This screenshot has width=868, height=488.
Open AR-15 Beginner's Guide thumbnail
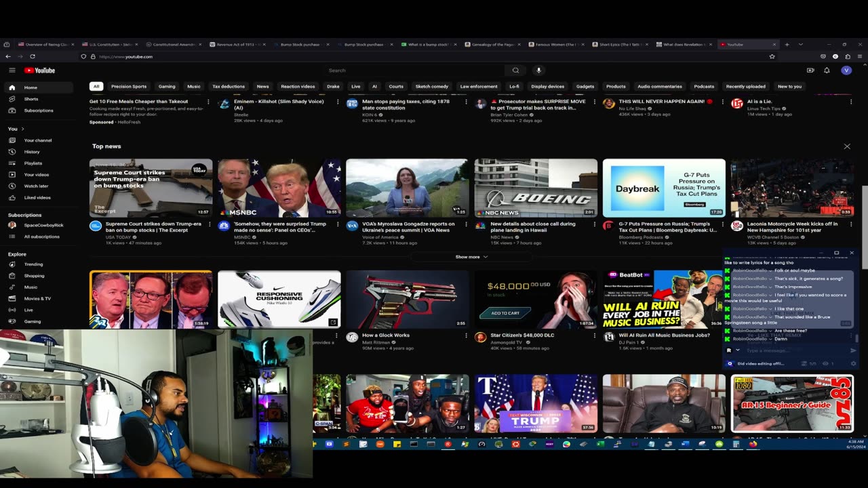pos(792,403)
